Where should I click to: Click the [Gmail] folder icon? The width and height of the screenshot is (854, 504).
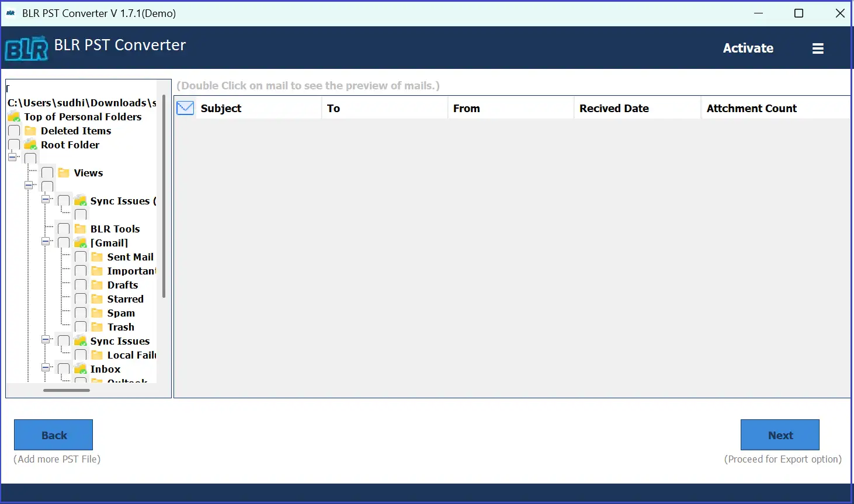(x=80, y=242)
